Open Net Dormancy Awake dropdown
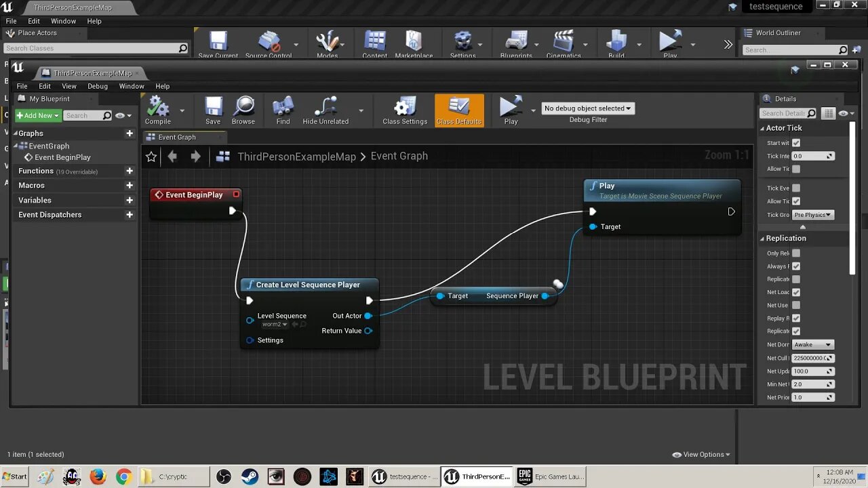Viewport: 868px width, 488px height. pos(812,344)
